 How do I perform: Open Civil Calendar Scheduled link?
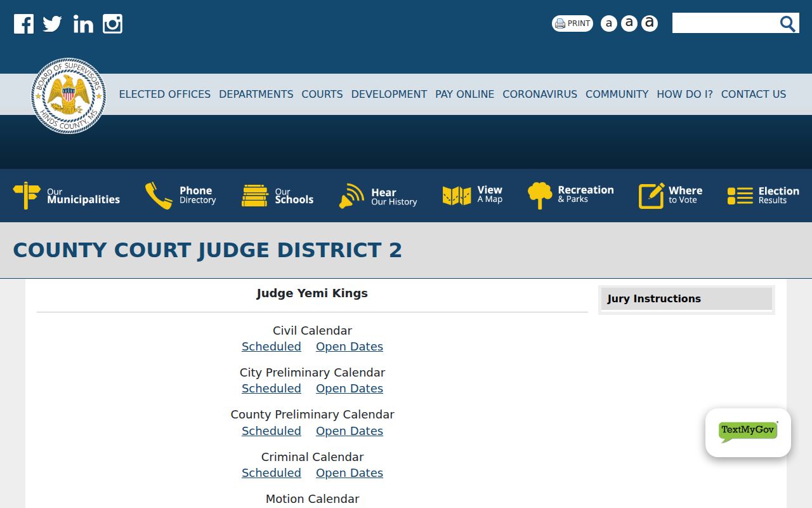[x=272, y=347]
